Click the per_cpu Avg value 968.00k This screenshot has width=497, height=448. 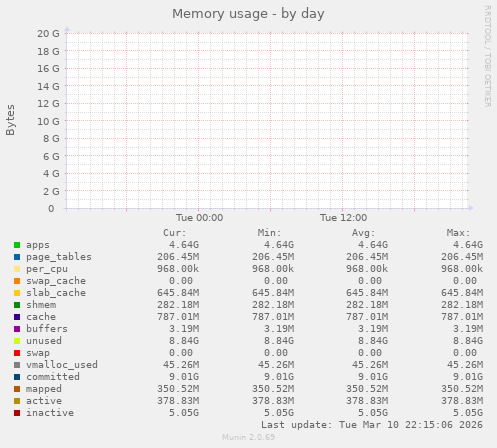pos(367,269)
